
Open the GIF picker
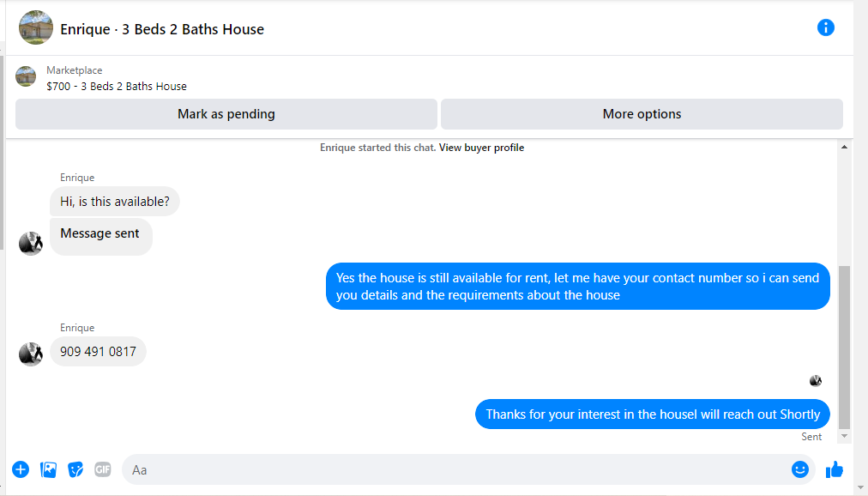click(102, 470)
